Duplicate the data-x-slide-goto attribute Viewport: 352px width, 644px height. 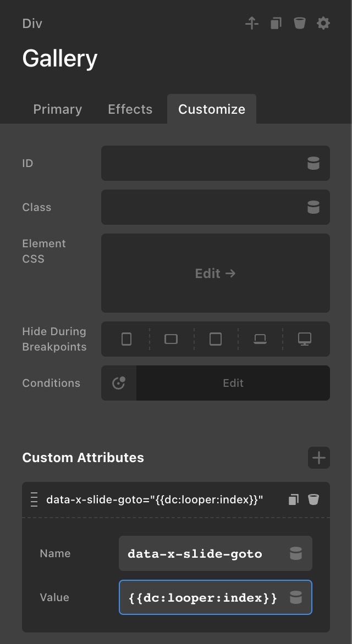click(x=293, y=499)
